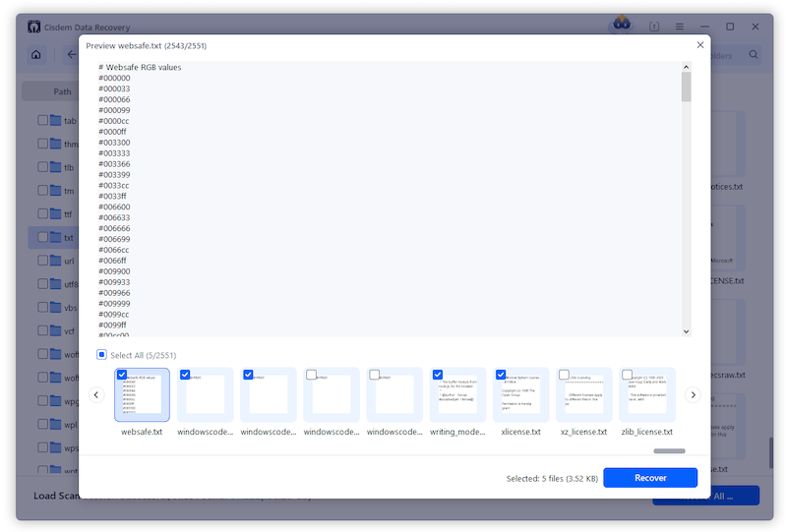Click the 'Preview websafe.txt (2543/2551)' title

pos(146,45)
